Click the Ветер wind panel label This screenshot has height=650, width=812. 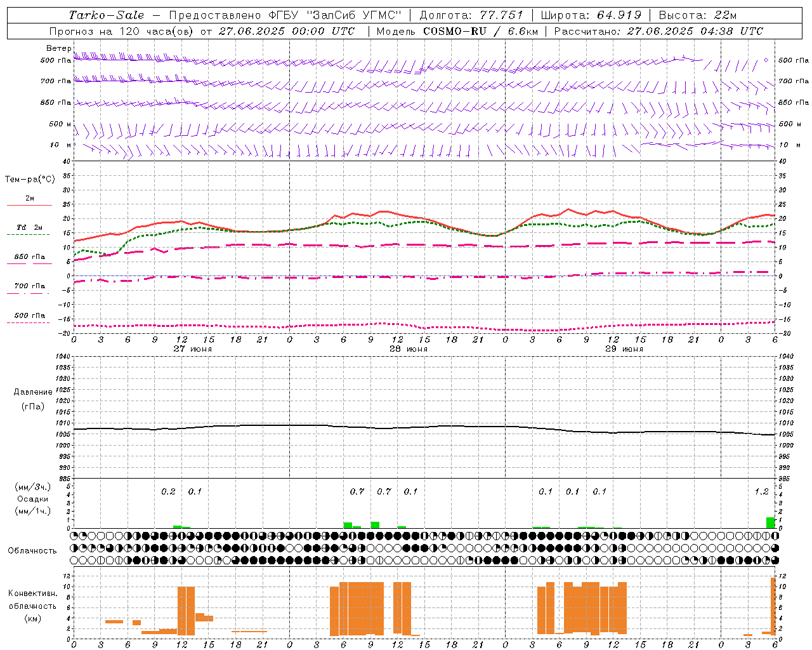point(58,48)
